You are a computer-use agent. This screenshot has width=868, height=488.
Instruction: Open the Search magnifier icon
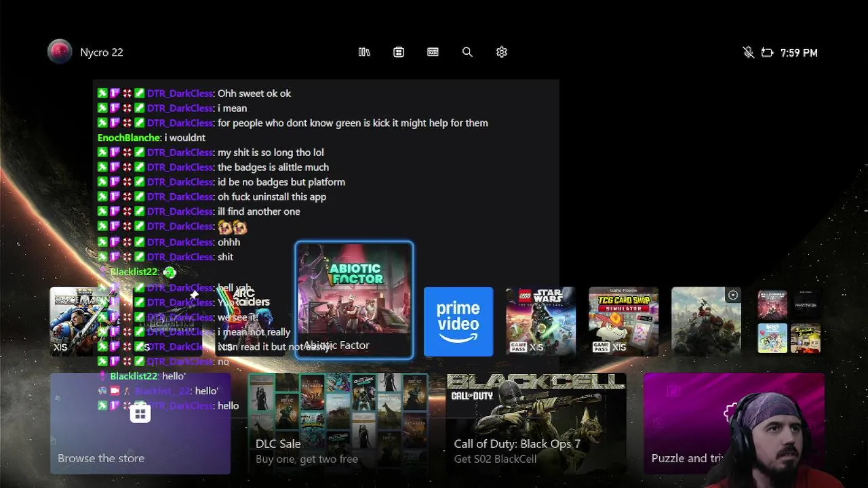coord(467,52)
